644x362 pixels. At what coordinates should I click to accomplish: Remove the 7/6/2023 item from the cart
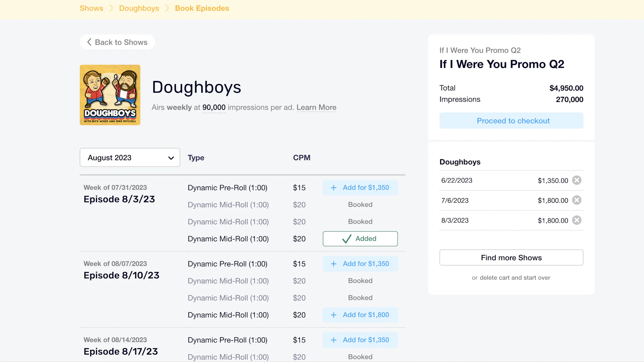[x=577, y=200]
